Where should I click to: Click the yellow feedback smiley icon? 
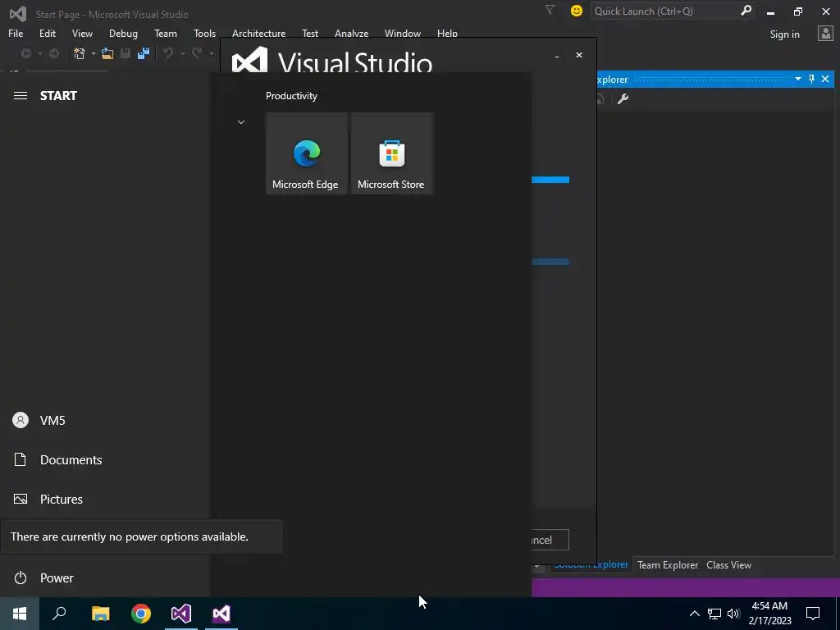click(x=577, y=11)
